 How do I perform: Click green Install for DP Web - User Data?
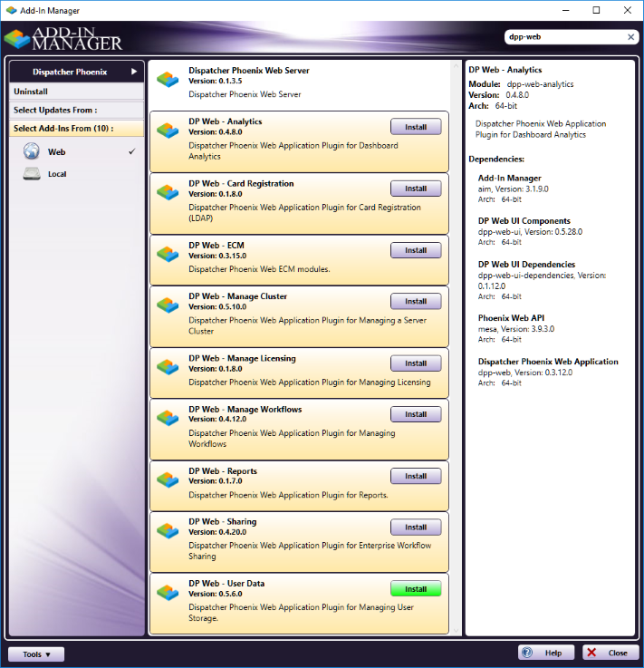(416, 589)
